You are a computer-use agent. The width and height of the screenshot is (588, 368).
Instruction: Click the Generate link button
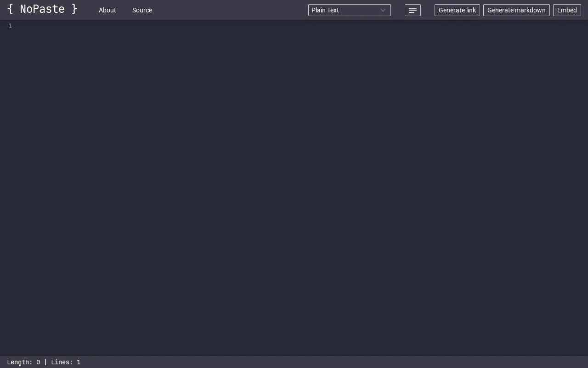[457, 10]
